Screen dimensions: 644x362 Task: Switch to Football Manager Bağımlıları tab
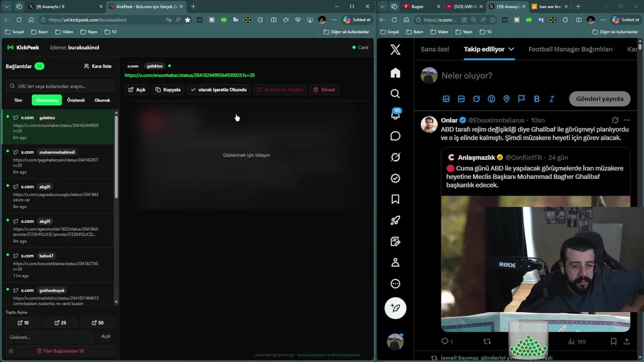click(571, 49)
